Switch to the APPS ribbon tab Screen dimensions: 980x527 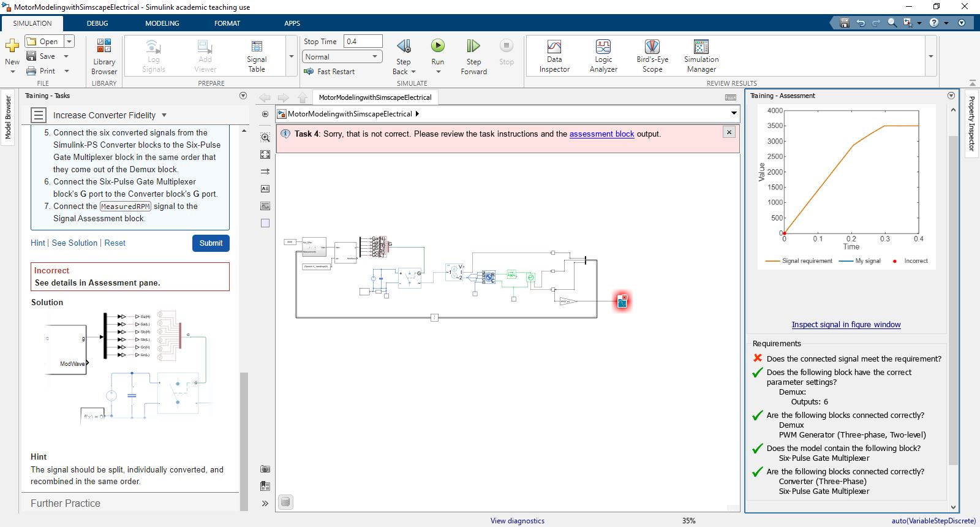pos(292,23)
